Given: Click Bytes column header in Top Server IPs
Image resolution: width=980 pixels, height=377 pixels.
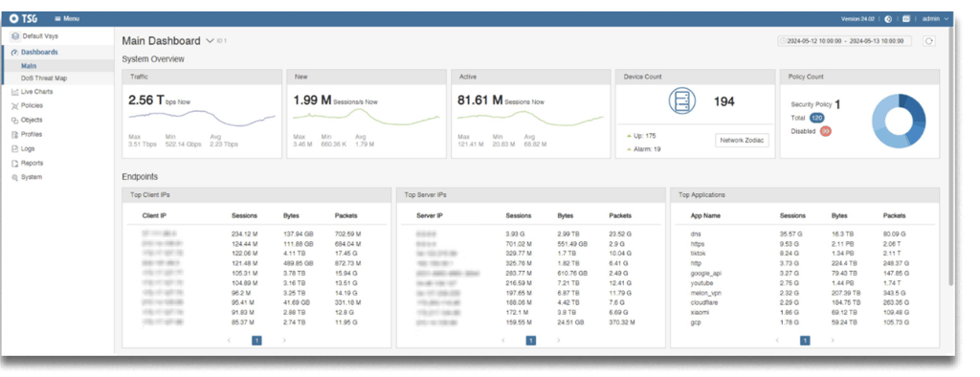Looking at the screenshot, I should [565, 215].
